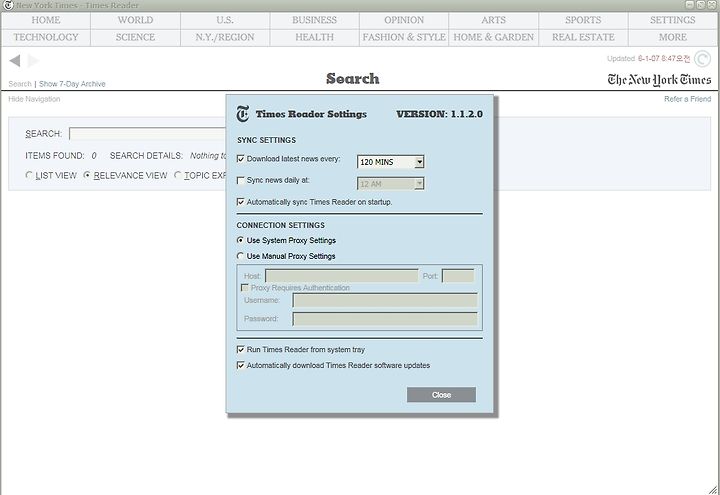Open the 12 AM sync time dropdown

(x=391, y=184)
